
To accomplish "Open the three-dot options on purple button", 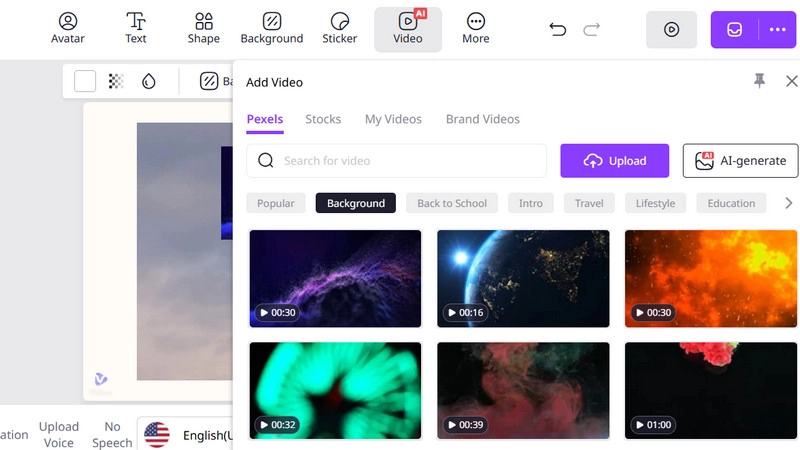I will 778,30.
